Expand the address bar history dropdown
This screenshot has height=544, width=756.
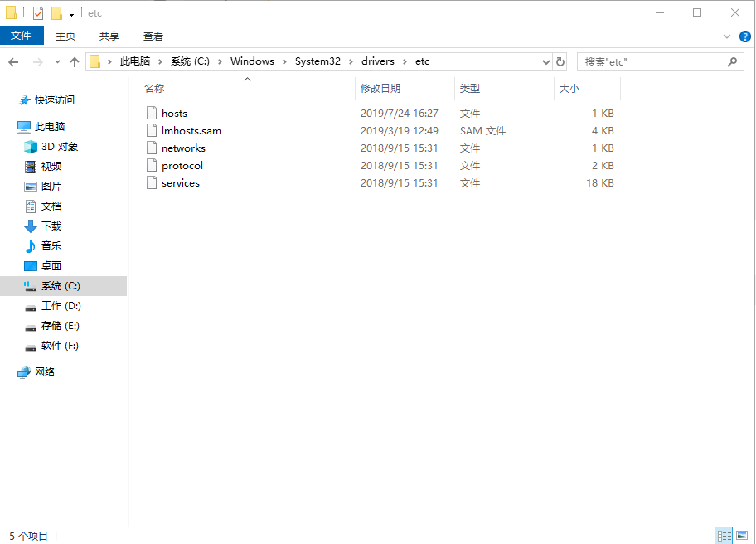(545, 61)
